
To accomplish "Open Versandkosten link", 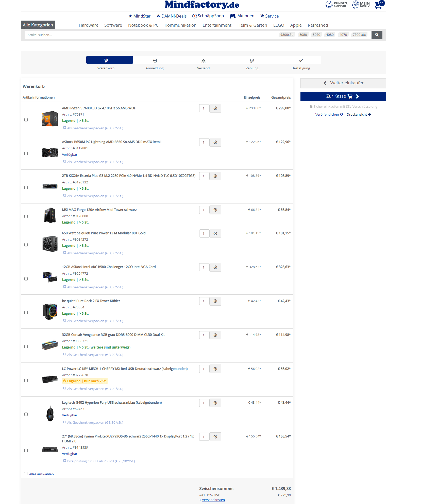I will tap(213, 500).
